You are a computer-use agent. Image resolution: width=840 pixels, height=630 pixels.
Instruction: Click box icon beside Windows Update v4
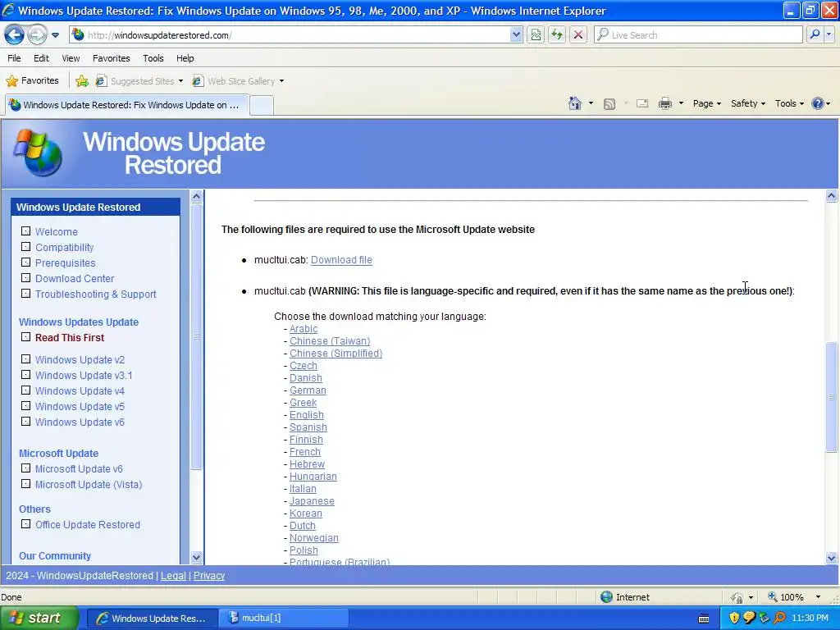coord(25,390)
